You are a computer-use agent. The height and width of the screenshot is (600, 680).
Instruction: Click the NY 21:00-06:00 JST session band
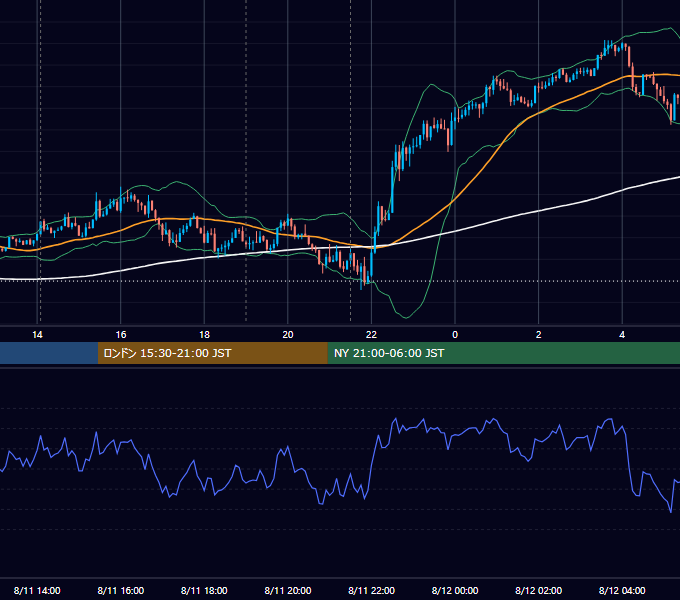503,353
